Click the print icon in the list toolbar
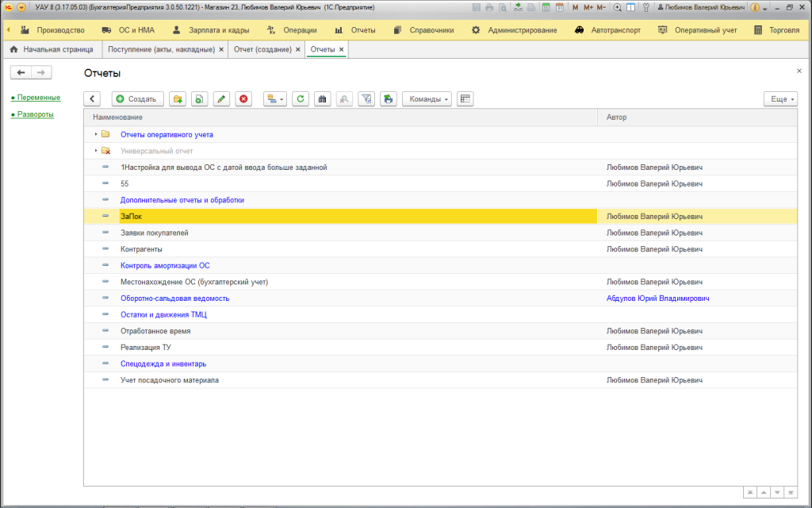812x508 pixels. (389, 99)
